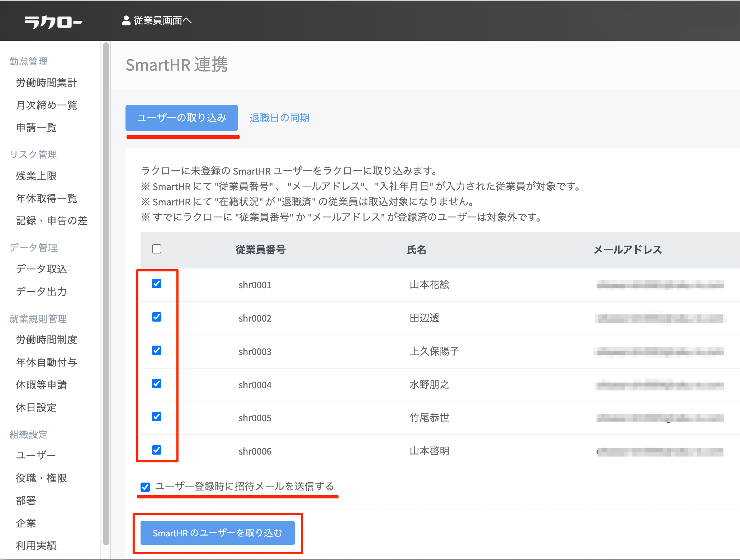Open 年休取得一覧 in sidebar
Viewport: 740px width, 560px height.
tap(47, 199)
